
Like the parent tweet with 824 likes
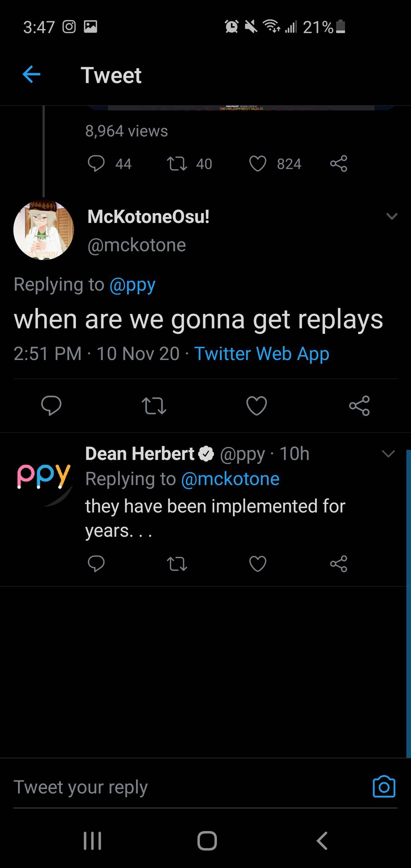tap(258, 164)
